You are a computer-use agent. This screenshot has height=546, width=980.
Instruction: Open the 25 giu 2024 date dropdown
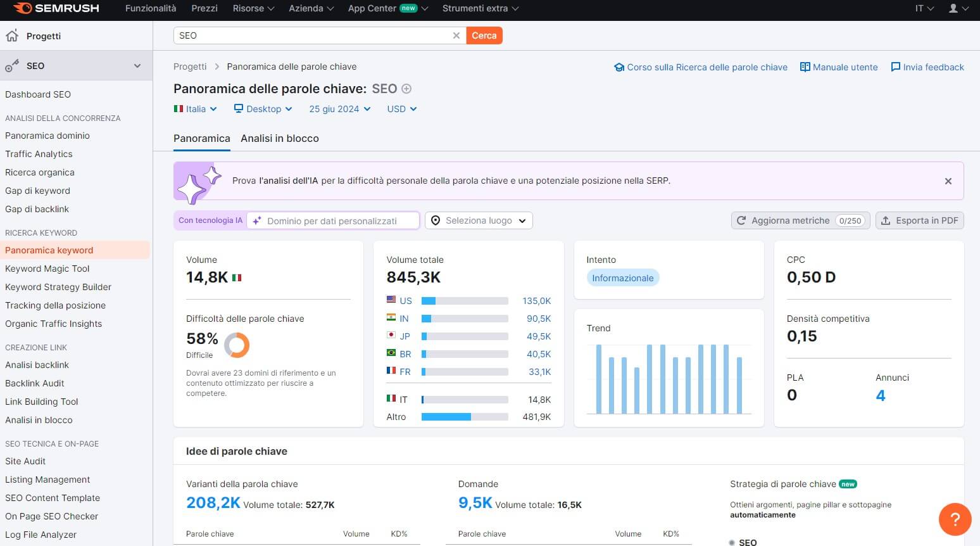340,109
